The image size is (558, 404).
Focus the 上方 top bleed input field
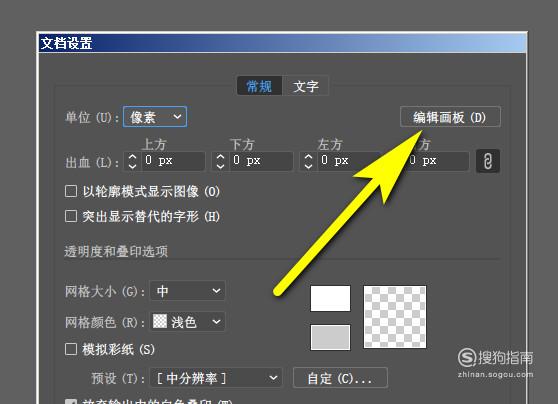(173, 161)
